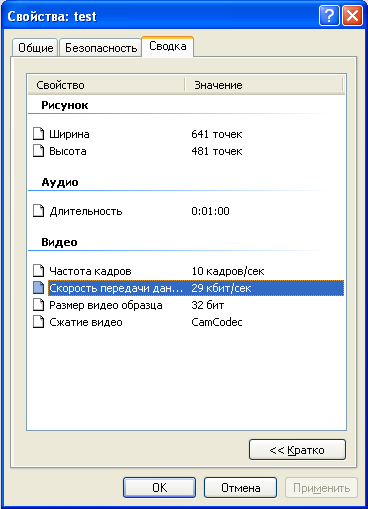Click the Отмена button
Screen dimensions: 368x509
pos(240,488)
